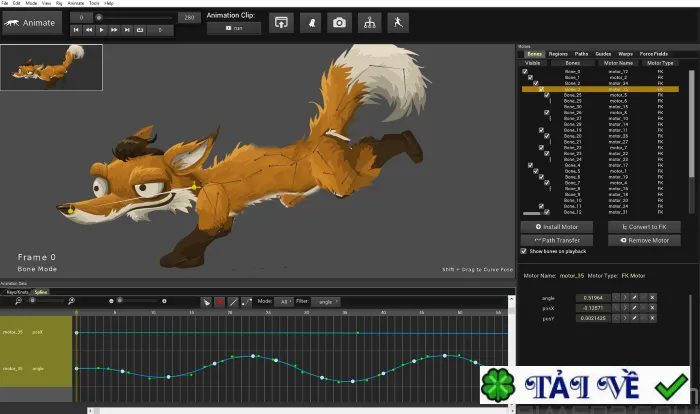Go to next key for posX

[x=625, y=308]
